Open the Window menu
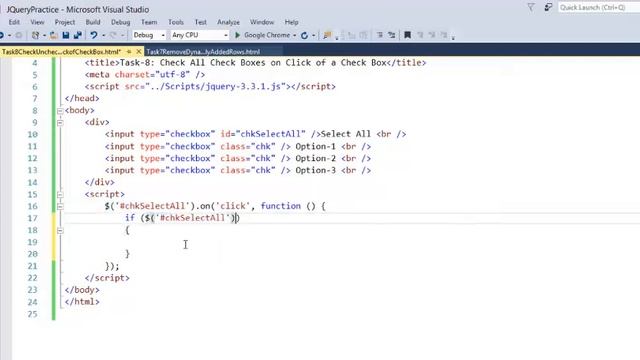 tap(262, 22)
